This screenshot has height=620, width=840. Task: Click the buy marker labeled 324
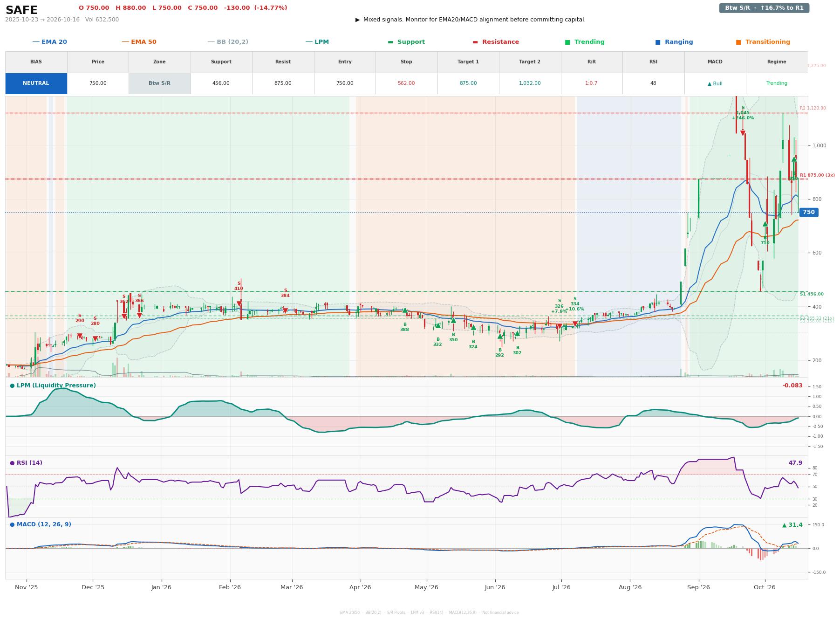click(473, 327)
